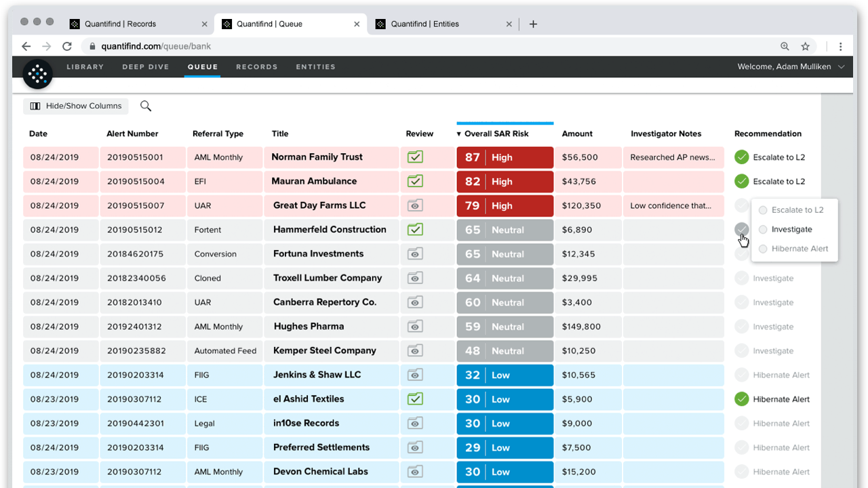
Task: Click the review eye icon for Jenkins & Shaw LLC
Action: tap(415, 375)
